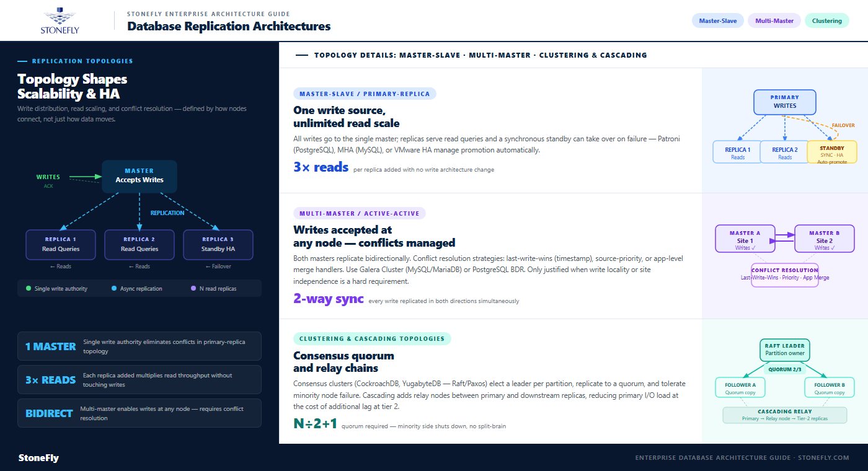Click the CONFLICT RESOLUTION box
Image resolution: width=868 pixels, height=471 pixels.
click(x=785, y=276)
